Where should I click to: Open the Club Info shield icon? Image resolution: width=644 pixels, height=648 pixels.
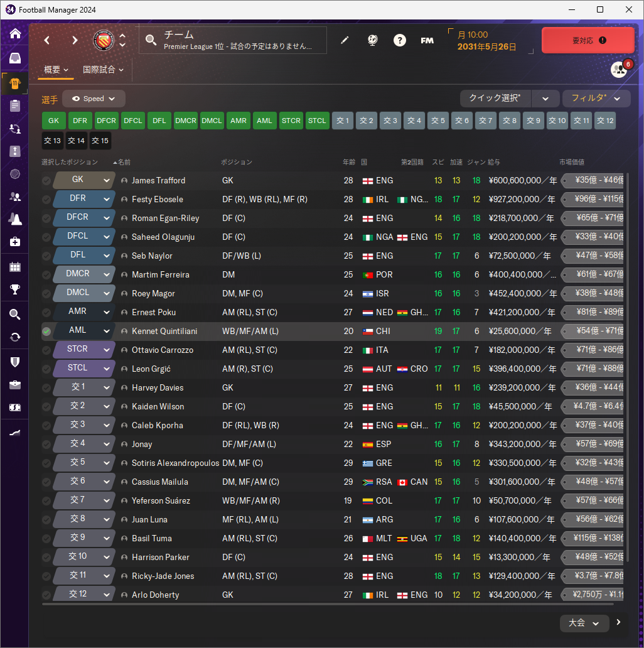point(15,362)
